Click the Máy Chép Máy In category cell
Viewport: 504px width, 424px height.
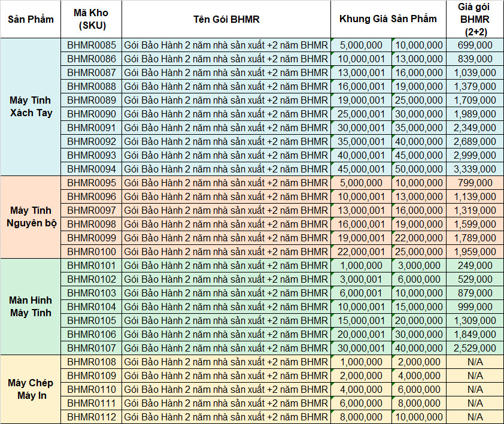(x=31, y=389)
